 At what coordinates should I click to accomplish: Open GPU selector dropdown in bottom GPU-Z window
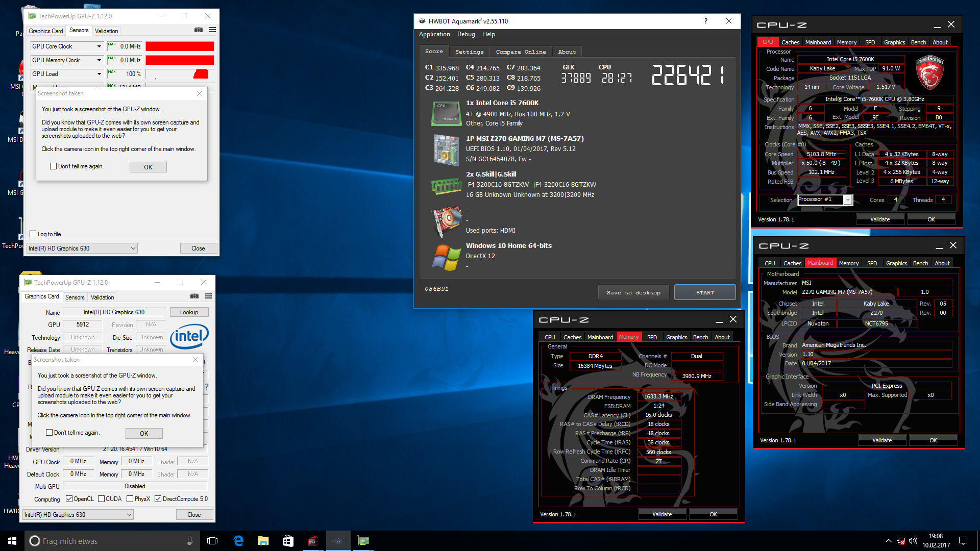click(x=78, y=515)
